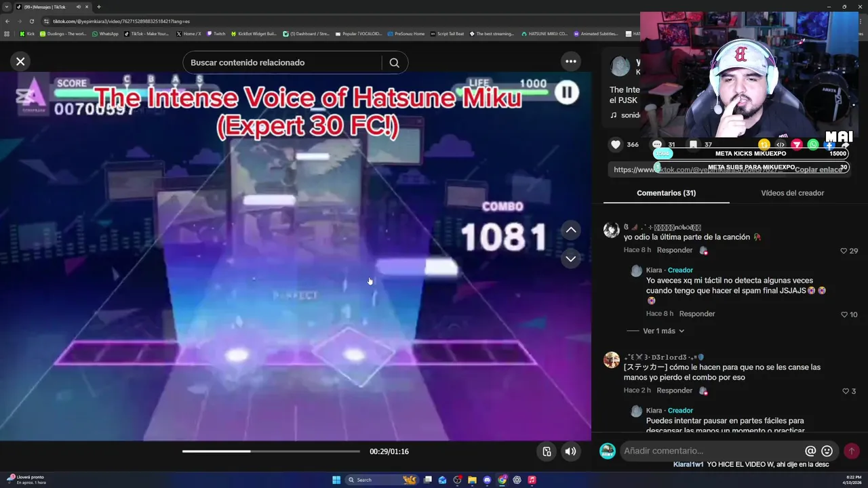This screenshot has height=488, width=868.
Task: Close the TikTok video viewer with the X
Action: [x=20, y=62]
